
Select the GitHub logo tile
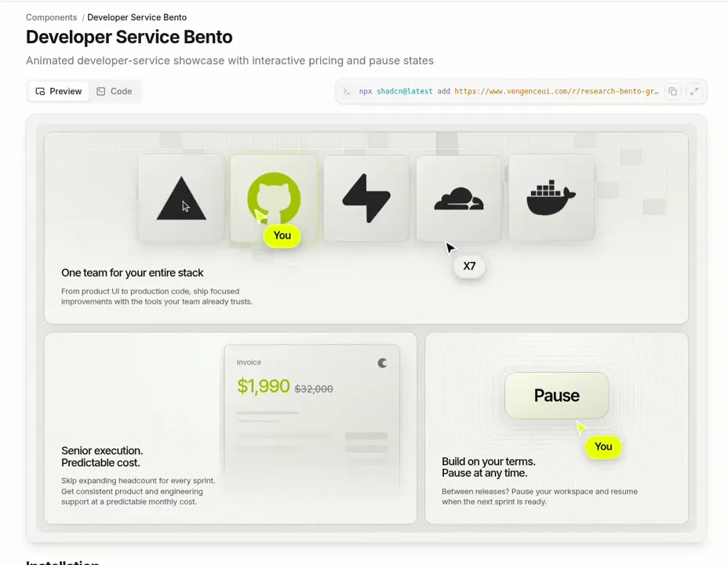[274, 198]
